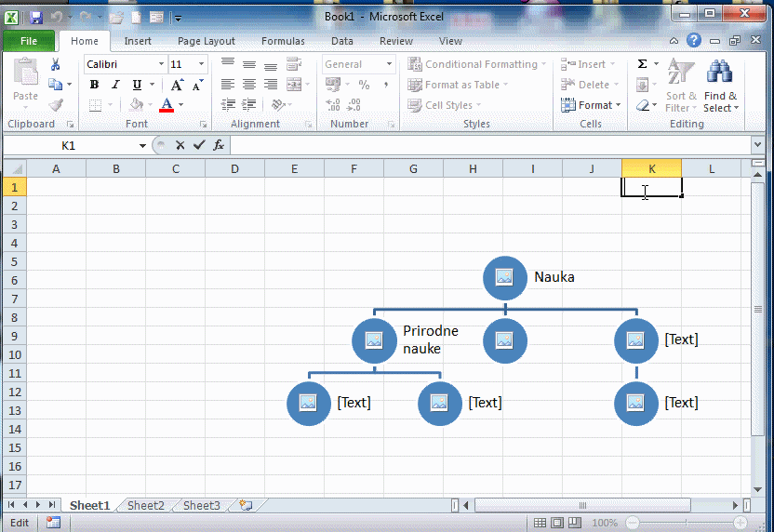
Task: Click the AutoSum sigma icon
Action: point(642,64)
